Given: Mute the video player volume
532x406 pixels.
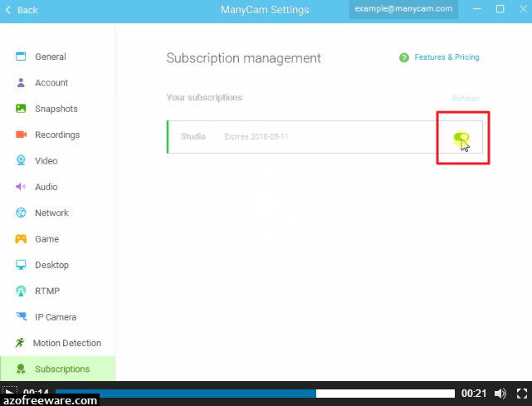Looking at the screenshot, I should (500, 394).
